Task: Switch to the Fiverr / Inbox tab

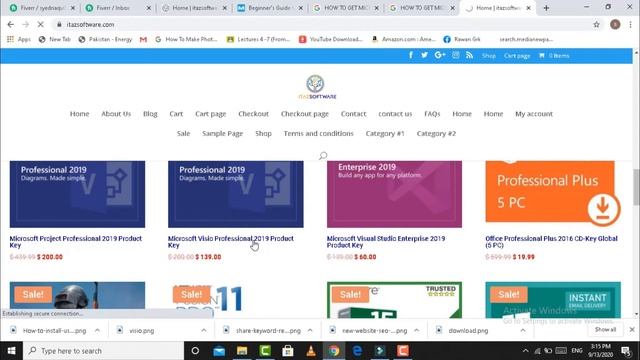Action: coord(118,8)
